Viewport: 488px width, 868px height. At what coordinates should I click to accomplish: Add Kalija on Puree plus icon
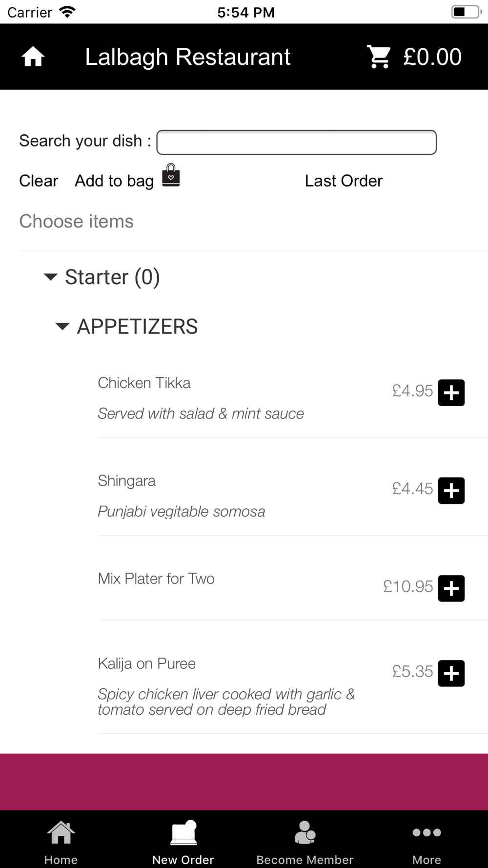[x=451, y=673]
